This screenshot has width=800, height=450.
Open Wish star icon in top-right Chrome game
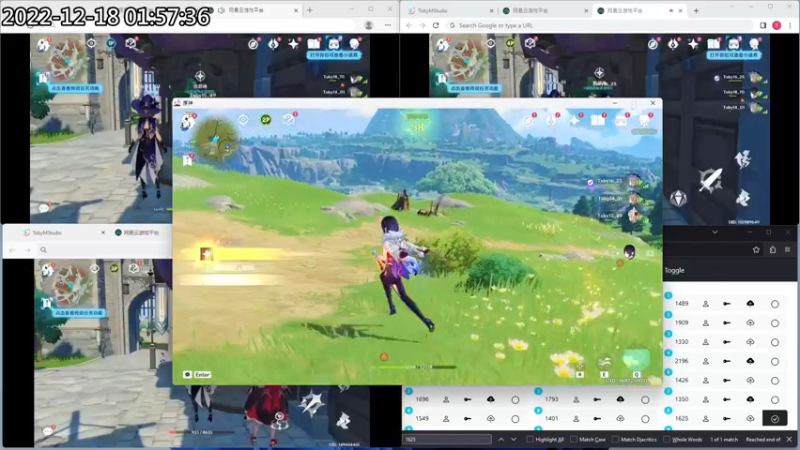coord(693,44)
